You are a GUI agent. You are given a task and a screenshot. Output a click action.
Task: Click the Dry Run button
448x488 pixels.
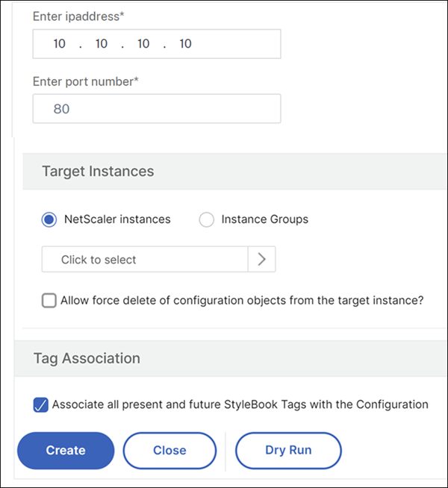click(288, 451)
